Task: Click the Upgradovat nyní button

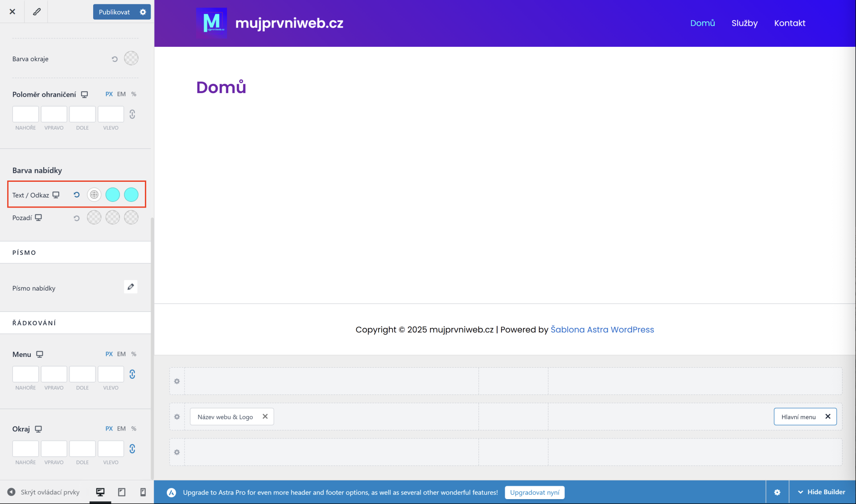Action: coord(534,492)
